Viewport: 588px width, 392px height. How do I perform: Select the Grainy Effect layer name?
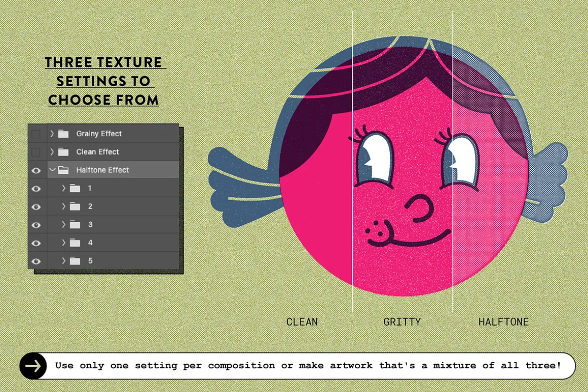(x=99, y=133)
